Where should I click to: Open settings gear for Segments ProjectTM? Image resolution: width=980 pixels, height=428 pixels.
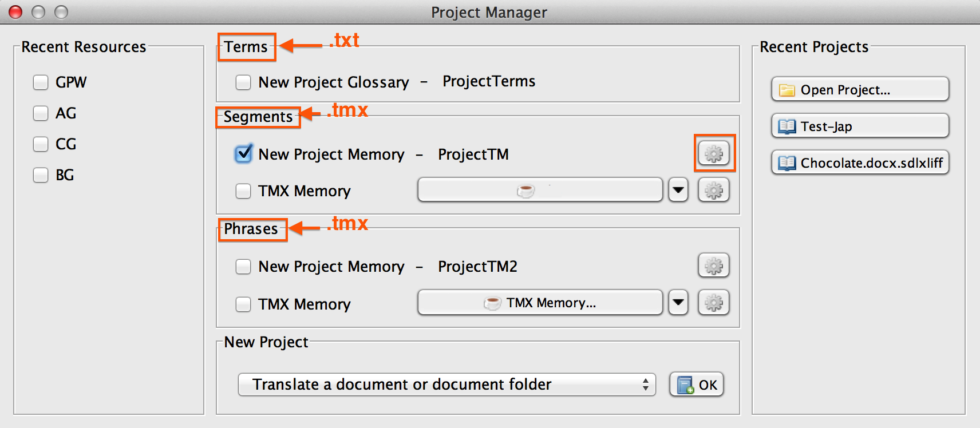coord(714,153)
